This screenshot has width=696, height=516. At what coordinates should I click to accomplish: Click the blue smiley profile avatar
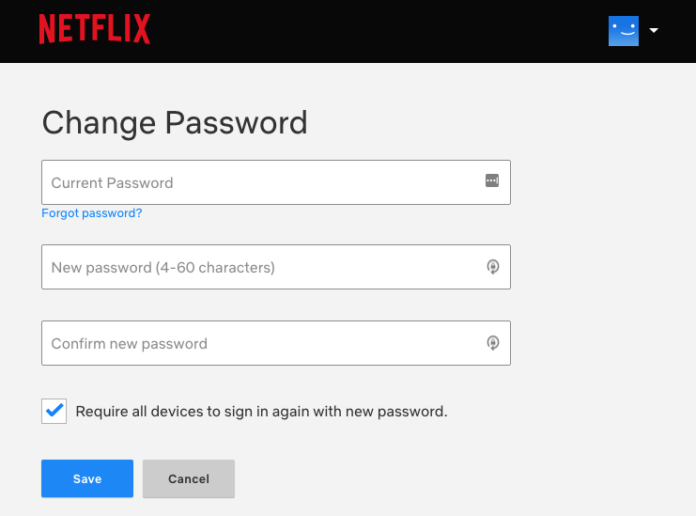(x=623, y=30)
